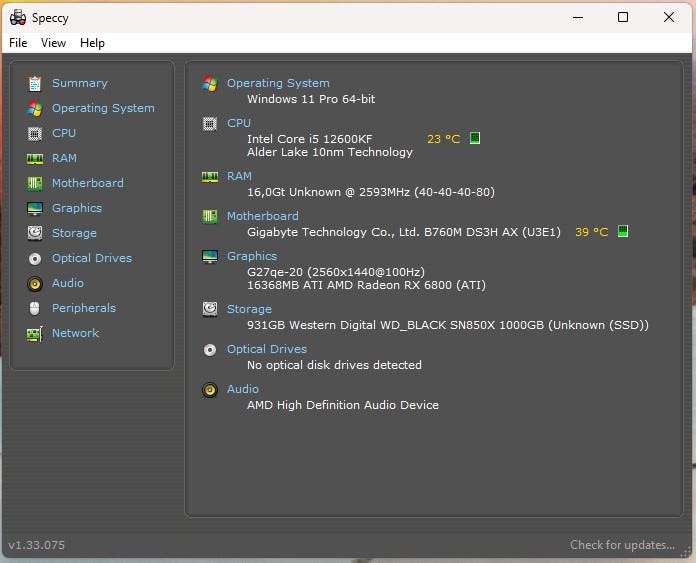Select Summary in the sidebar

point(80,83)
